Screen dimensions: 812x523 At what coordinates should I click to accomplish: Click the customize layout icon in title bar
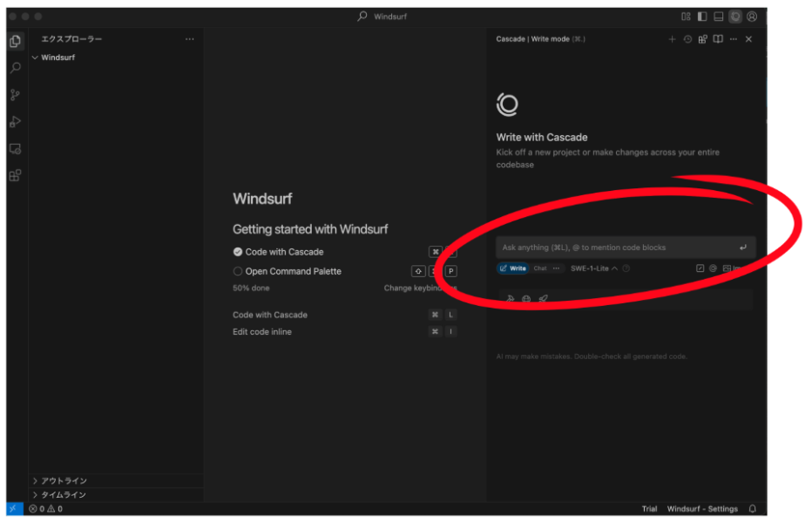[x=686, y=17]
